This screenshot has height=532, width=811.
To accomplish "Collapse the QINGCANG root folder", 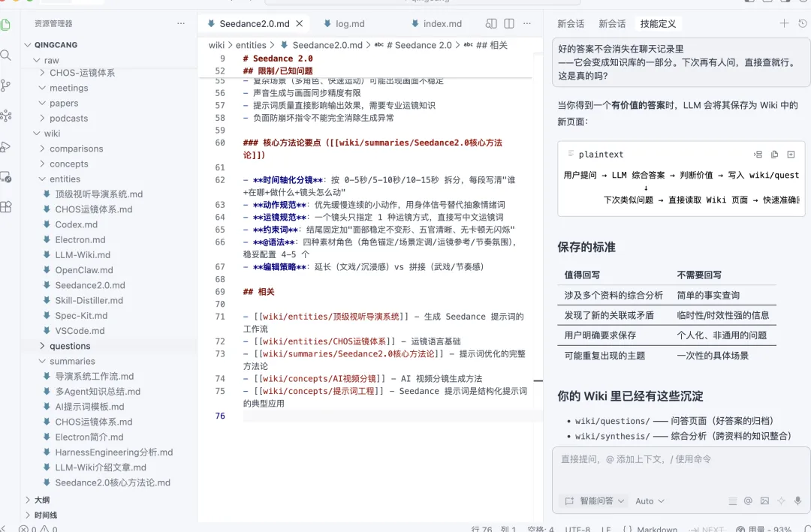I will (56, 45).
